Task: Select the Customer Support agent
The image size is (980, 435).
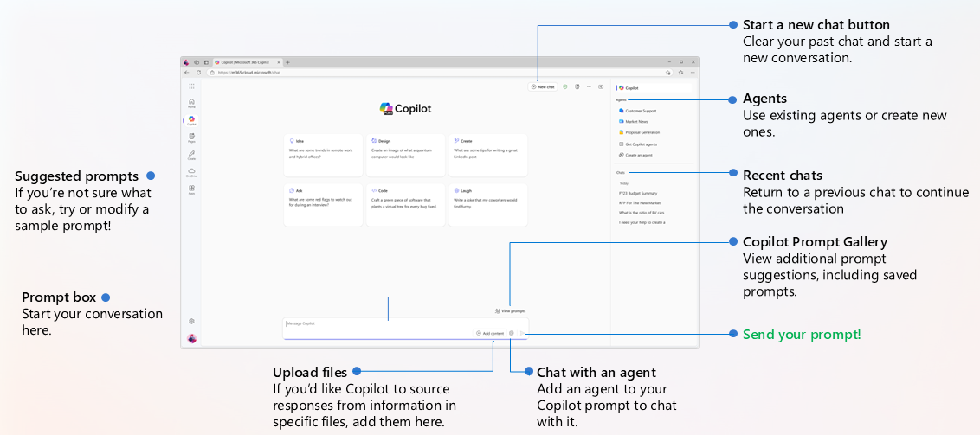Action: click(x=639, y=111)
